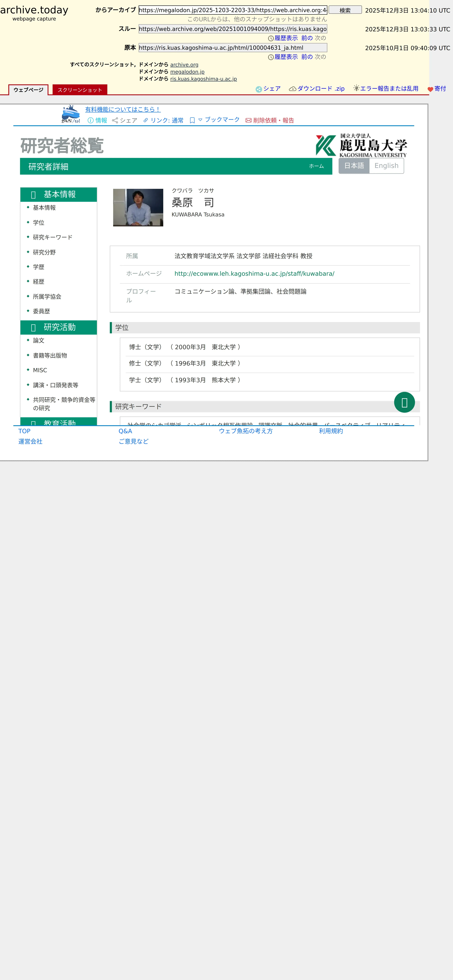Click the researcher profile photo

pyautogui.click(x=138, y=207)
